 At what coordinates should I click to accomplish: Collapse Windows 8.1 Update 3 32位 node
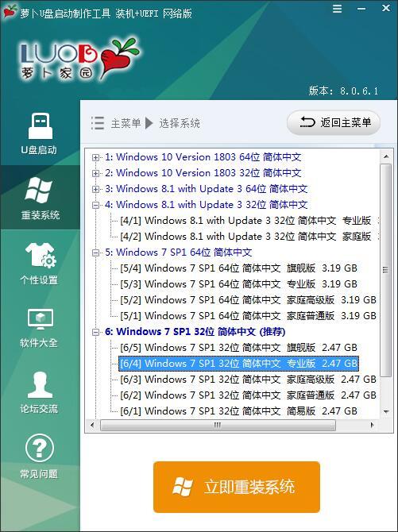96,205
